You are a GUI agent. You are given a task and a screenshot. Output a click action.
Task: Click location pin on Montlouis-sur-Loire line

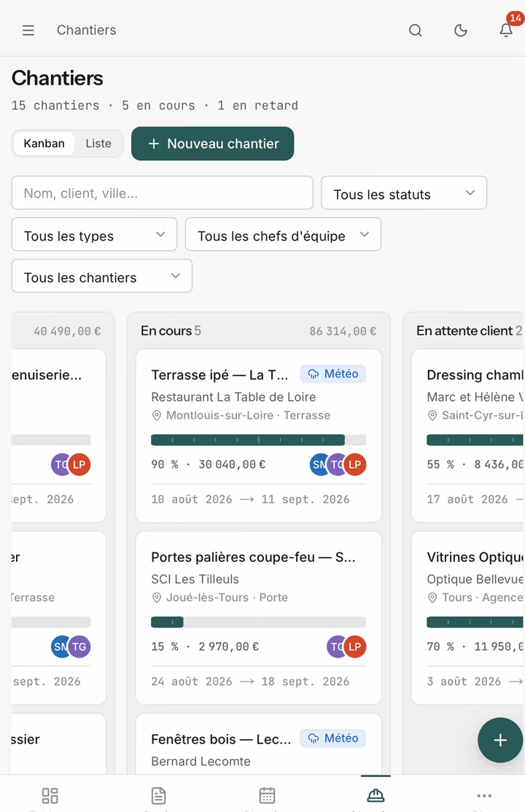pyautogui.click(x=157, y=415)
